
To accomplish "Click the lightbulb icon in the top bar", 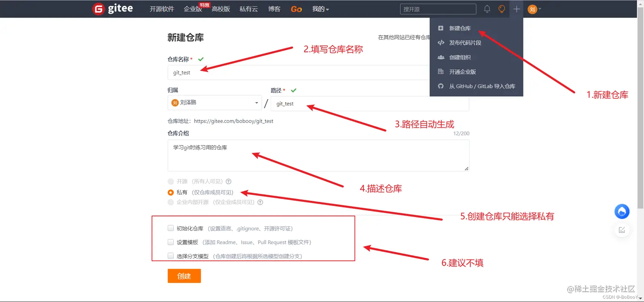I will [x=501, y=9].
